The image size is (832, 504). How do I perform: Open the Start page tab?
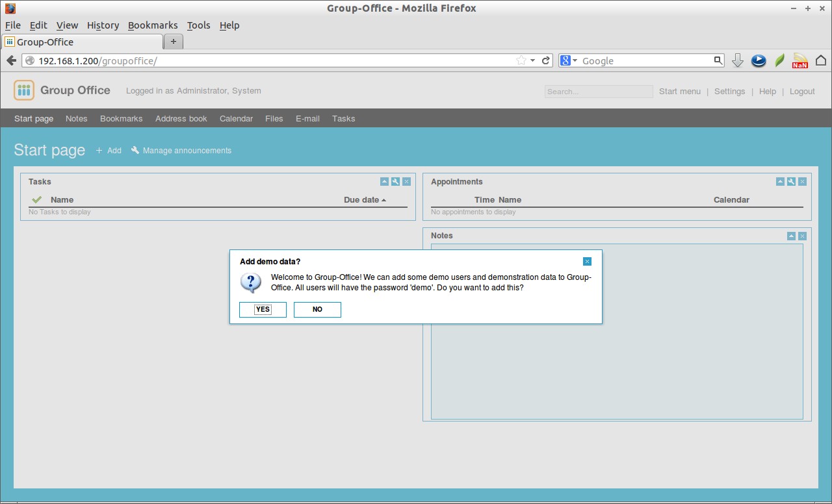pos(34,118)
